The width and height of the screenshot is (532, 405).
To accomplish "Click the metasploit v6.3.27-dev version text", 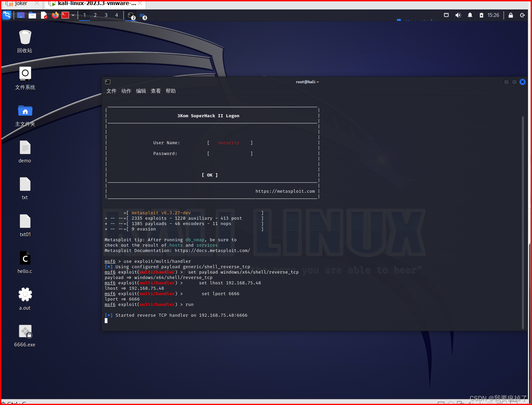I will click(161, 213).
